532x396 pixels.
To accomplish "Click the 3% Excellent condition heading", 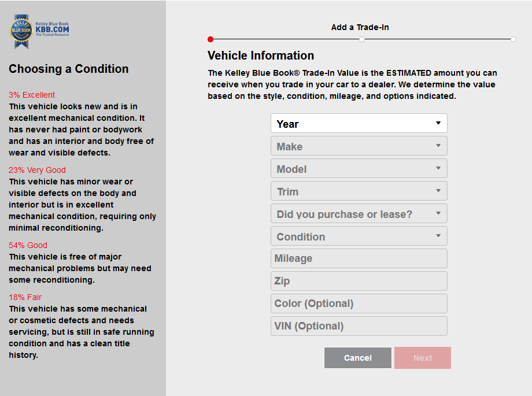I will 32,95.
